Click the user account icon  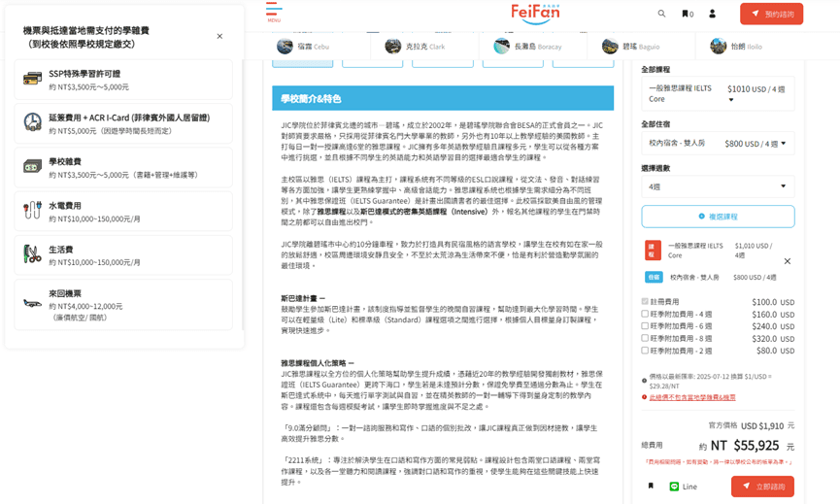coord(712,14)
